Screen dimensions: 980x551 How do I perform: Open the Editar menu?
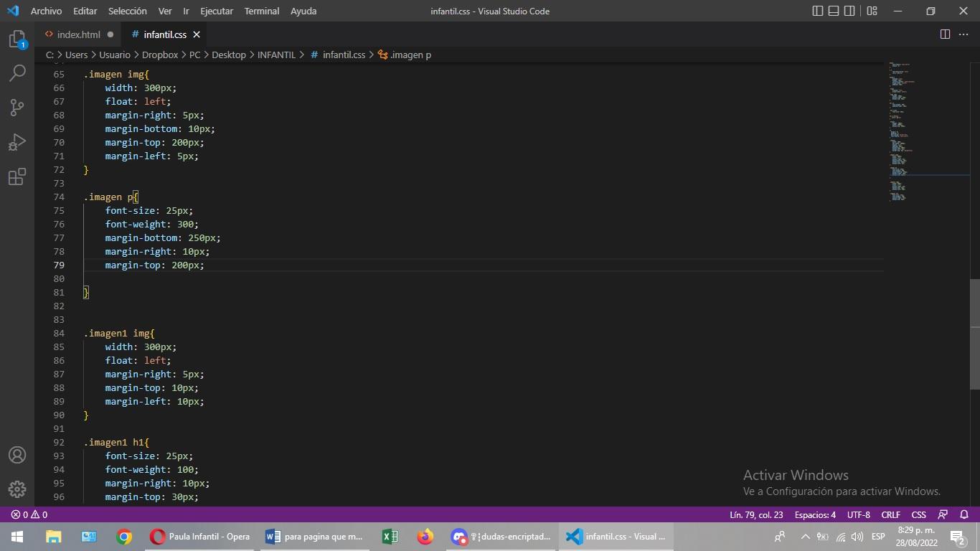(85, 11)
